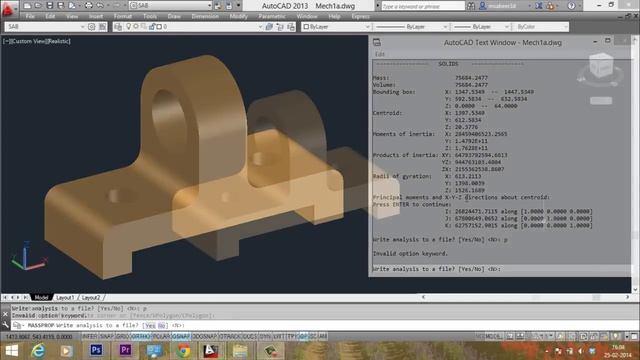Open the File menu
Image resolution: width=640 pixels, height=360 pixels.
tap(30, 16)
